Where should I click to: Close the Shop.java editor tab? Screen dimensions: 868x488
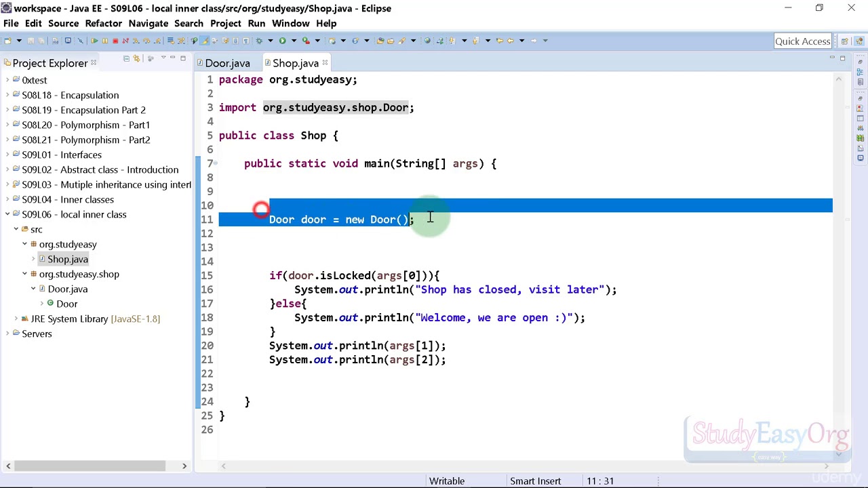tap(325, 62)
